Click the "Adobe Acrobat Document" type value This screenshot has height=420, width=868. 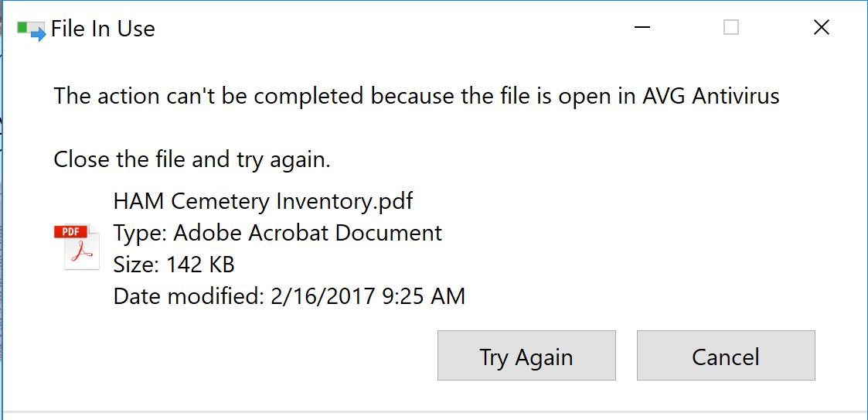pyautogui.click(x=308, y=233)
